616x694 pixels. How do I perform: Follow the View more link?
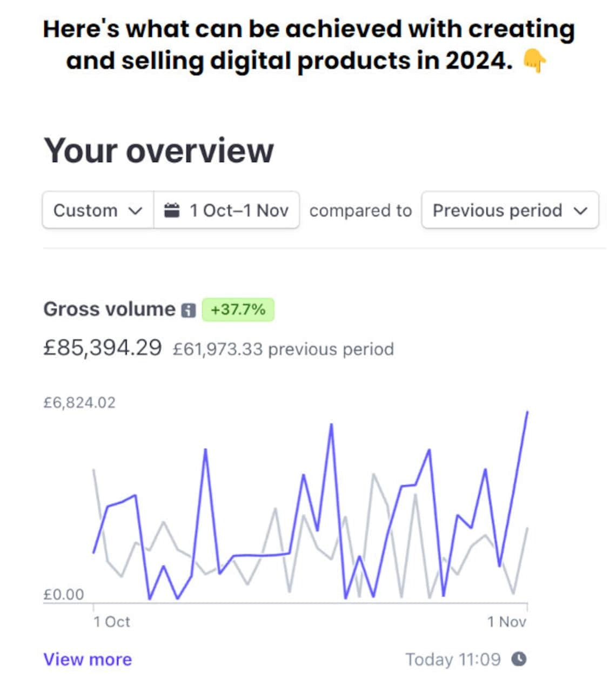click(88, 659)
